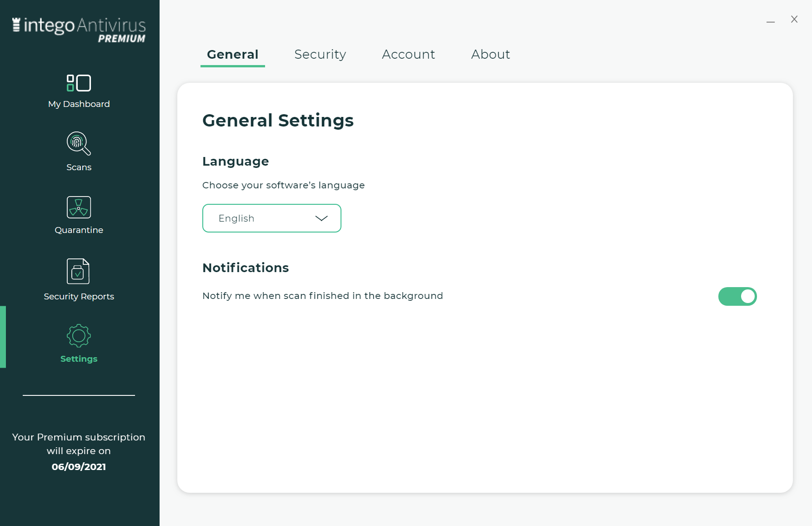Click the Notifications section heading
812x526 pixels.
(246, 268)
